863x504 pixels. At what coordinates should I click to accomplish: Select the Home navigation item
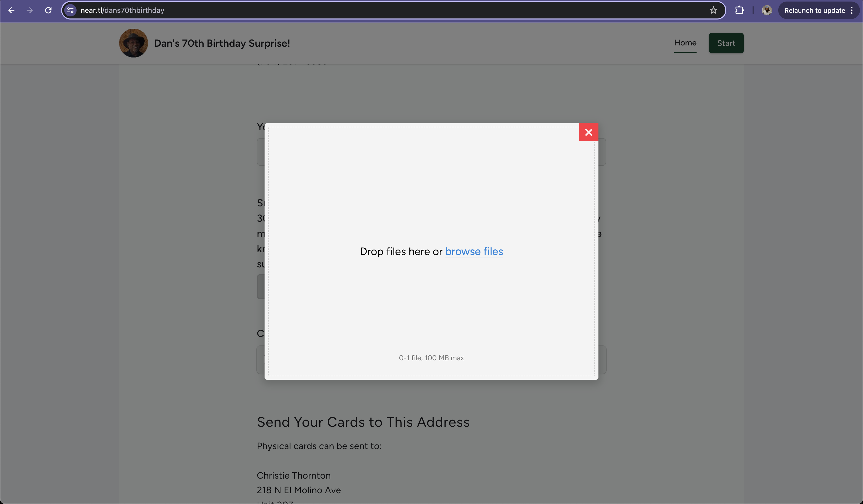[685, 43]
